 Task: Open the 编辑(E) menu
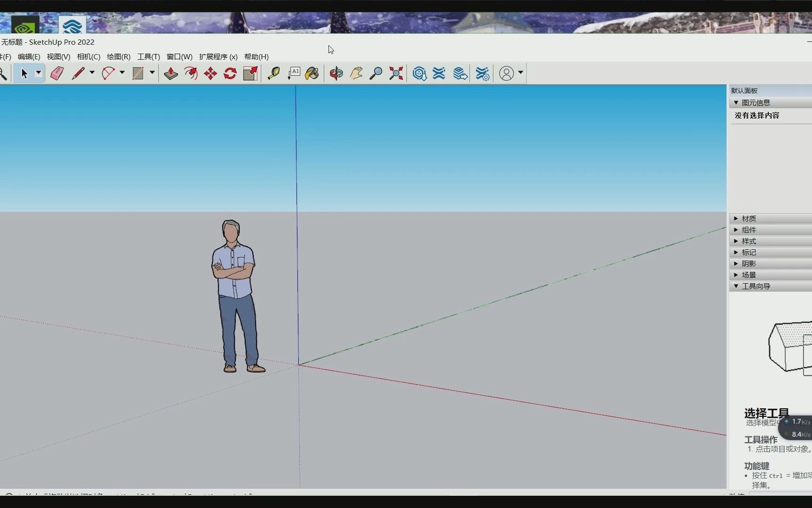[x=29, y=56]
